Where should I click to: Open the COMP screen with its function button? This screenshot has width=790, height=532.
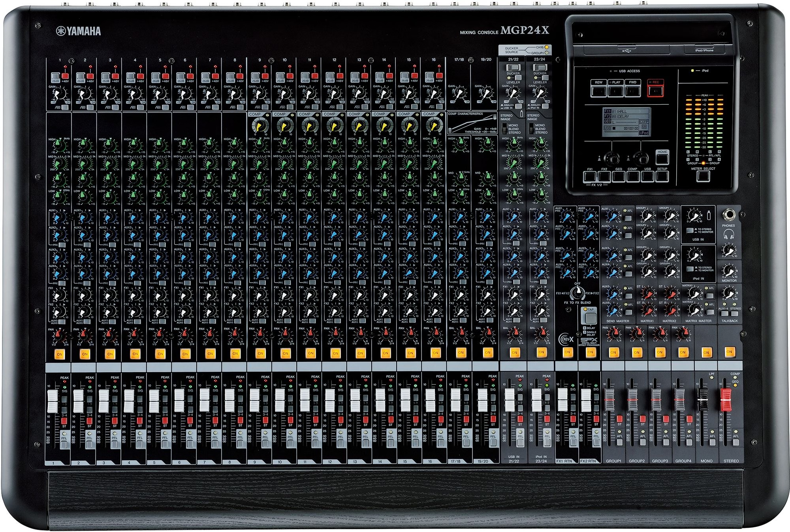click(x=633, y=177)
